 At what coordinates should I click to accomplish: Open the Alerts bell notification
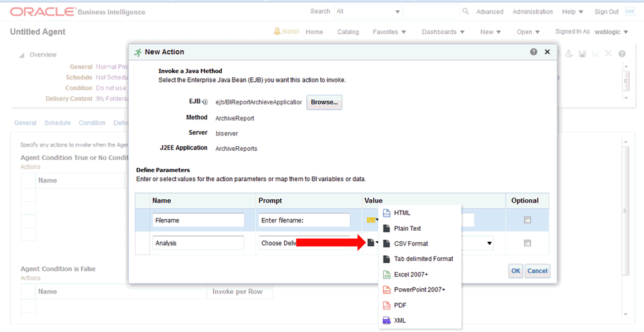(x=286, y=32)
